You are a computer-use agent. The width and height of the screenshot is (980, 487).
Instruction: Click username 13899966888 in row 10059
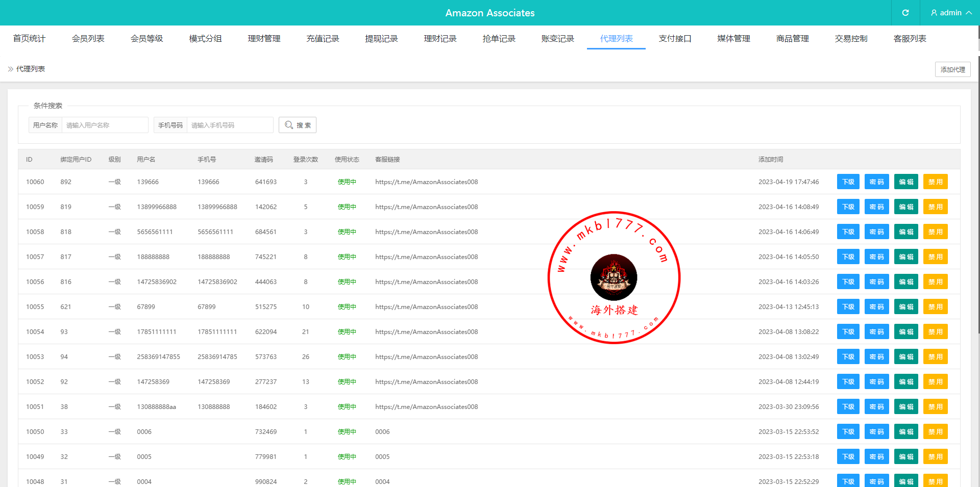pyautogui.click(x=157, y=207)
